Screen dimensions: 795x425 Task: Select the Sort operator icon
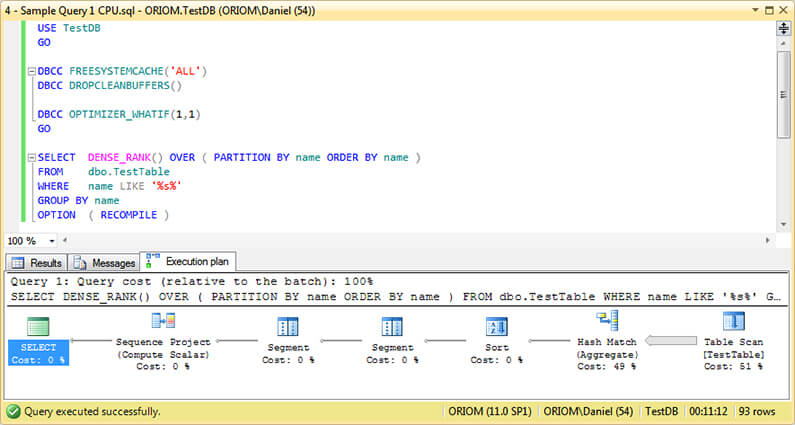(x=496, y=327)
